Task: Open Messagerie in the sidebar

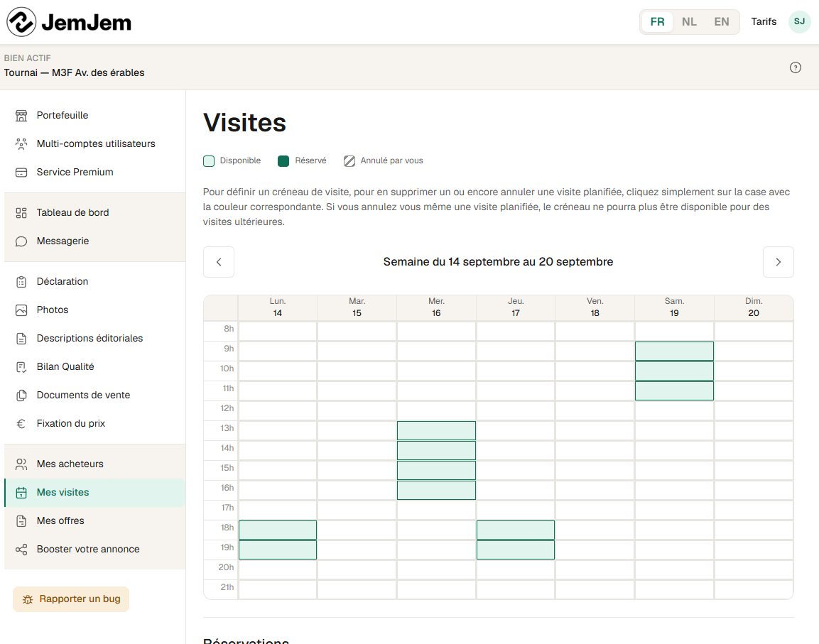Action: (94, 241)
